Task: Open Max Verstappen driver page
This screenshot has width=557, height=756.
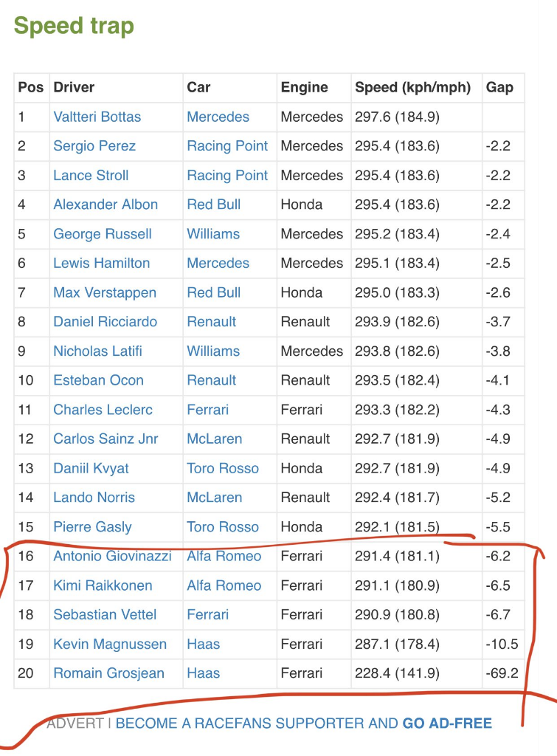Action: click(x=105, y=292)
